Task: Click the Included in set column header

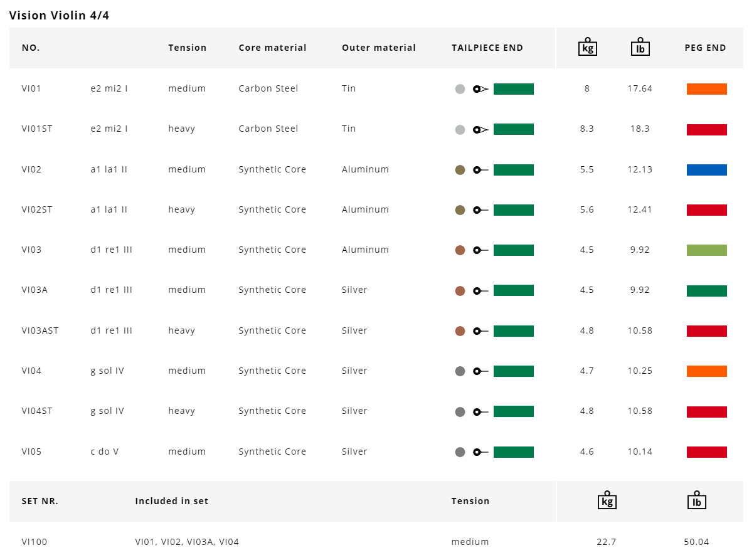Action: pyautogui.click(x=171, y=501)
